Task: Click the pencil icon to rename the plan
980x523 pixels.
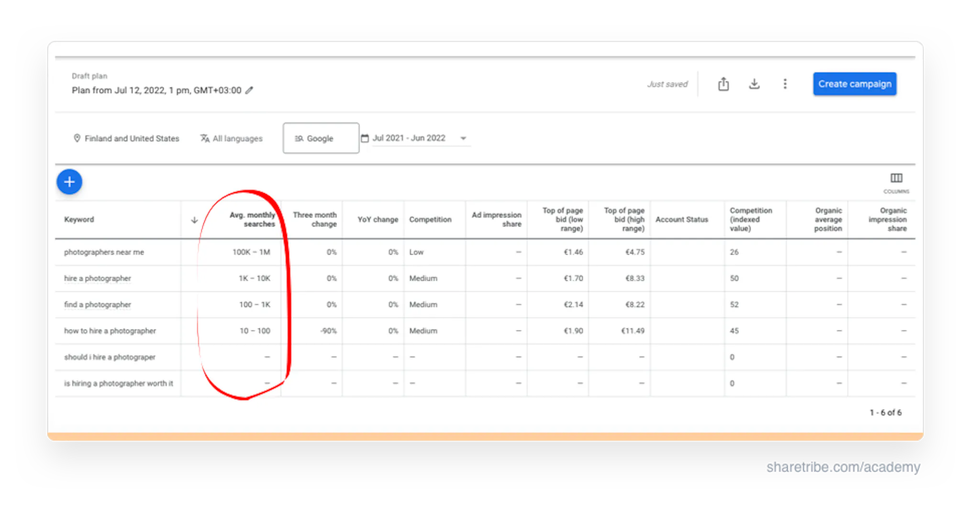Action: pyautogui.click(x=249, y=90)
